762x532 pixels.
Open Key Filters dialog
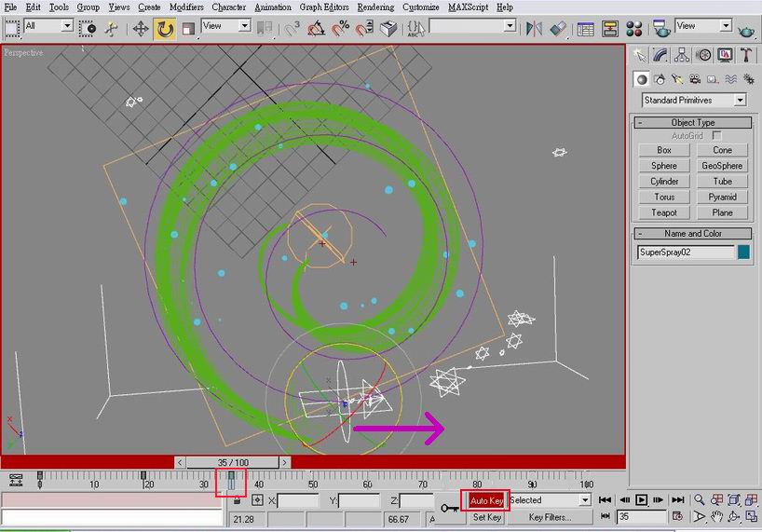[x=550, y=517]
